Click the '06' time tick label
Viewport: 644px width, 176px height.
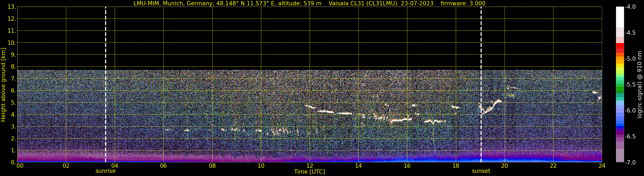163,166
